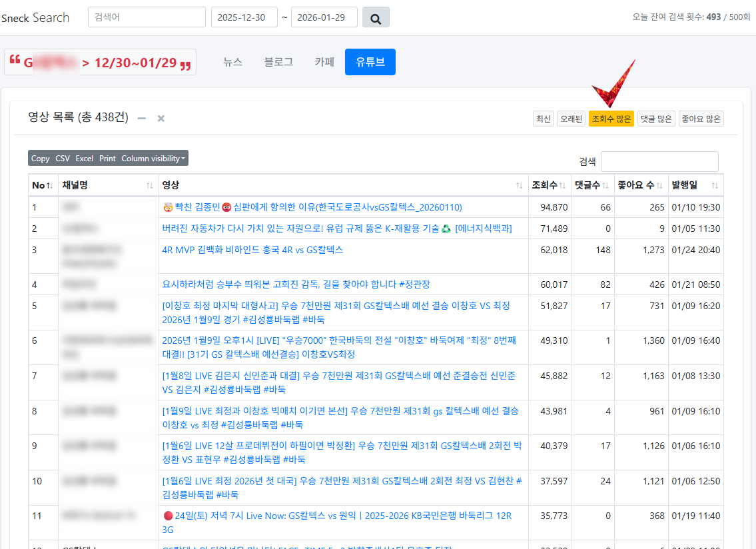Click the table 검색 search input field

click(x=659, y=161)
